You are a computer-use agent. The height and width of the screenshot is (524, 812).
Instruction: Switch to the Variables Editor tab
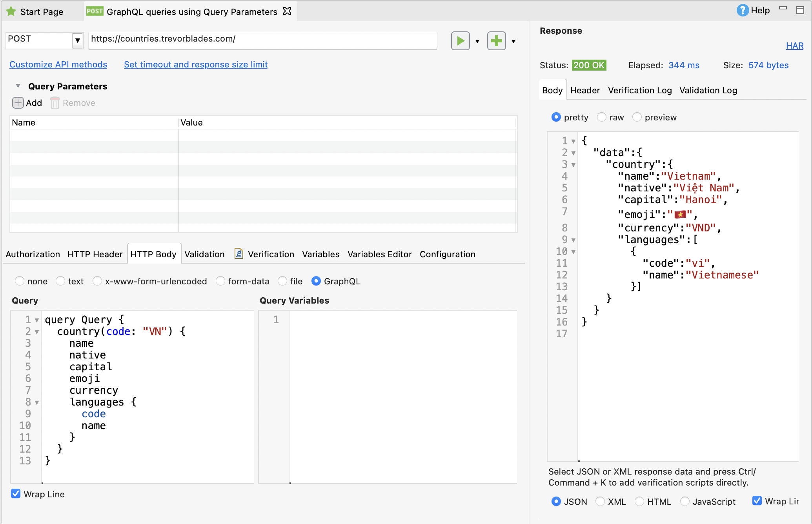tap(379, 254)
